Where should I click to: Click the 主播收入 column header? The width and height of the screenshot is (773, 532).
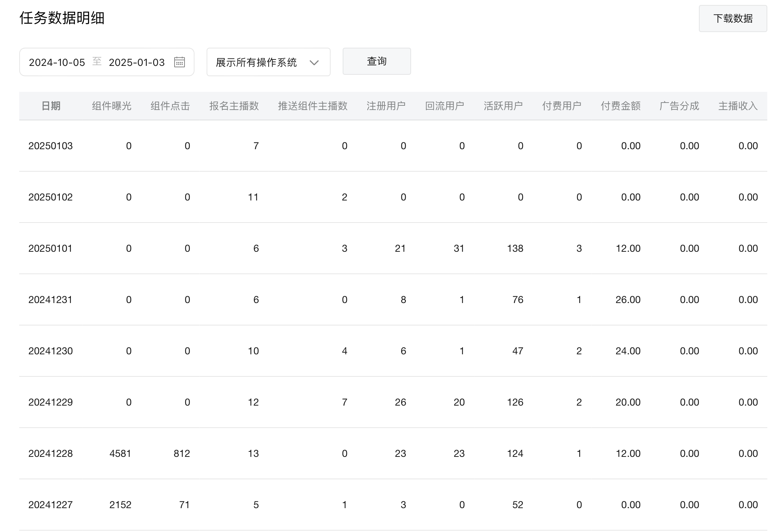(738, 106)
